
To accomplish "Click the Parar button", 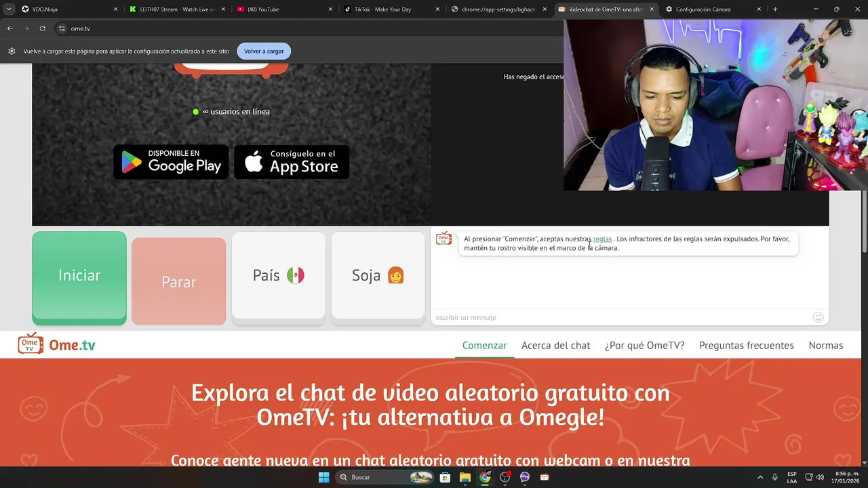I will 179,282.
